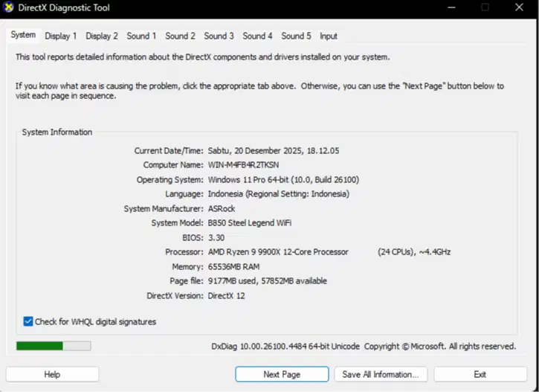Open the Display 1 tab
The image size is (539, 392).
[x=60, y=36]
